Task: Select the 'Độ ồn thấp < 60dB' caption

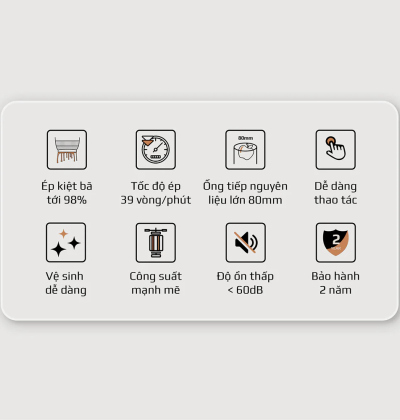Action: [245, 283]
